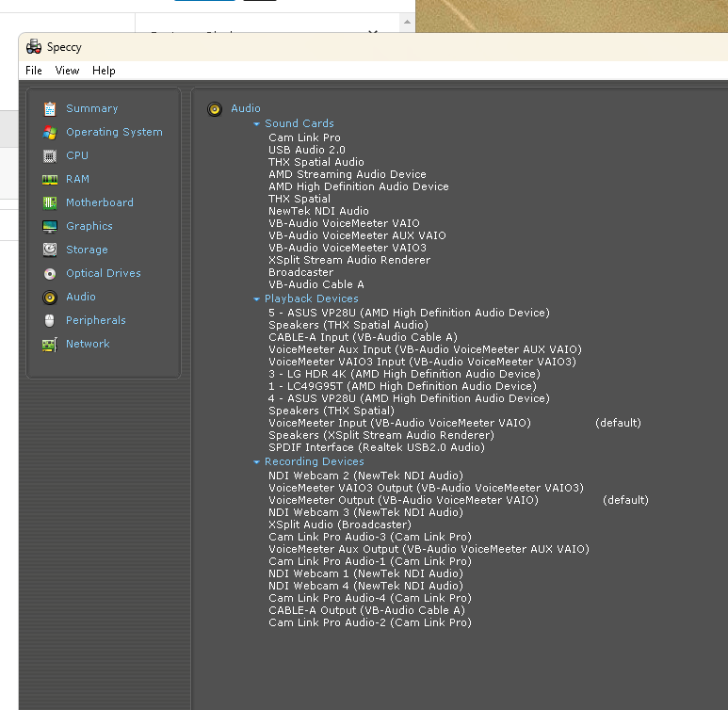Screen dimensions: 728x710
Task: Open the Help menu
Action: pos(104,71)
